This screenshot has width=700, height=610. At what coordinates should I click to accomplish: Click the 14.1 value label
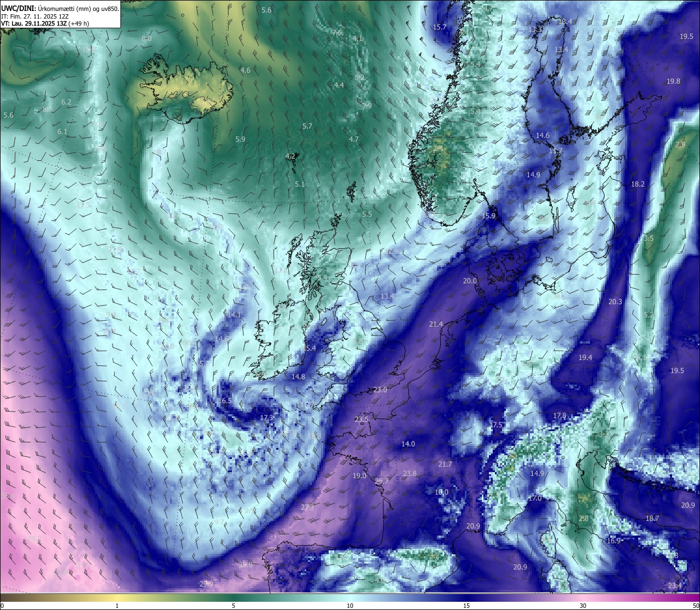tap(234, 315)
